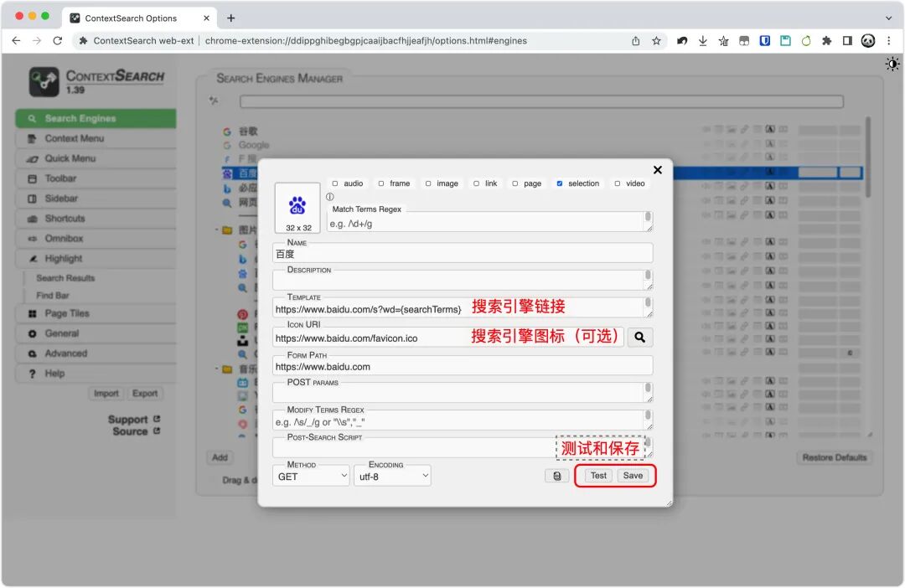Open the panda profile avatar
The height and width of the screenshot is (588, 905).
867,41
